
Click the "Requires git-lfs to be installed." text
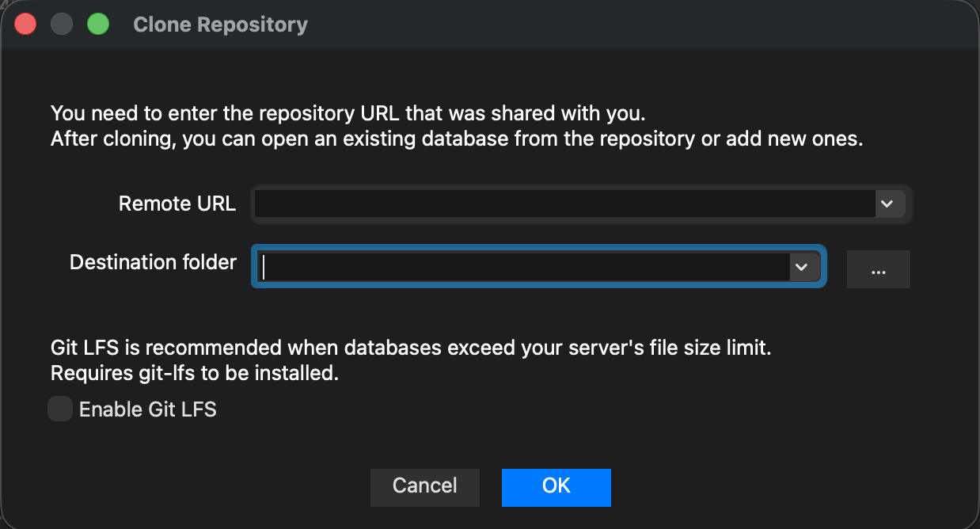coord(195,373)
